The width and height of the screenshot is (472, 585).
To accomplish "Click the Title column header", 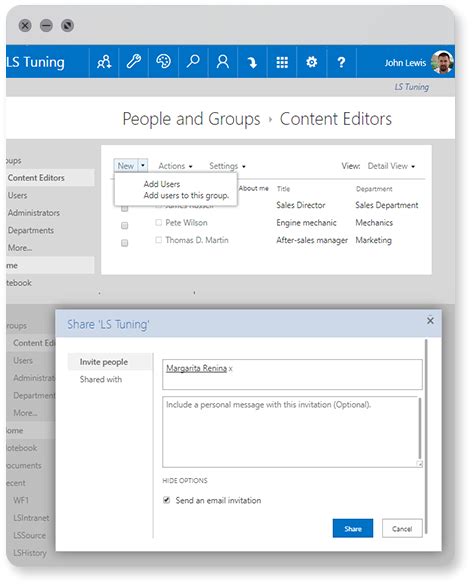I will (x=283, y=189).
